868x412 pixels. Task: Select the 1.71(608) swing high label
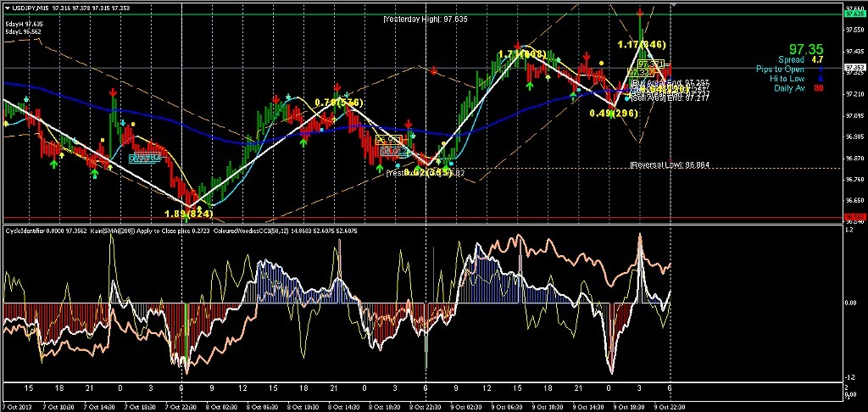(522, 54)
